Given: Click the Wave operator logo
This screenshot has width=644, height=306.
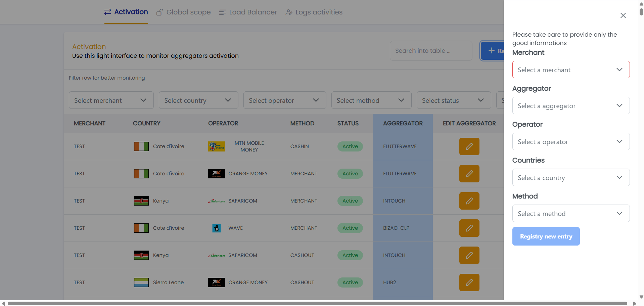Looking at the screenshot, I should (217, 228).
